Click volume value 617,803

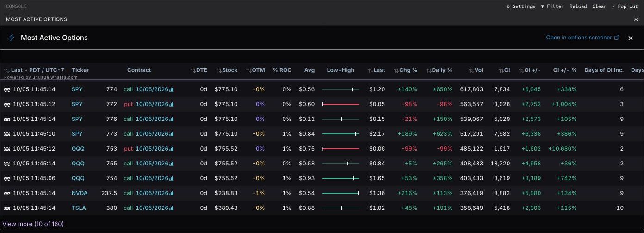point(471,89)
